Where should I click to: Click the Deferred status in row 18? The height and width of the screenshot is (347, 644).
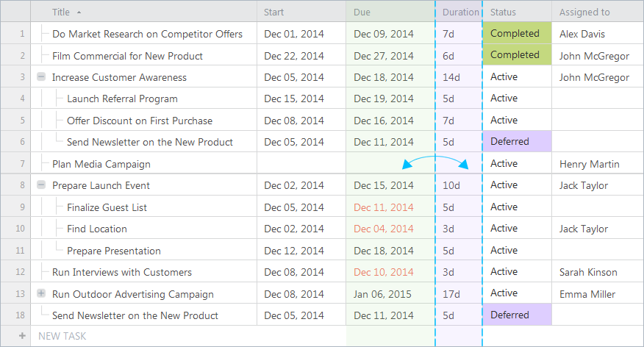pos(517,315)
